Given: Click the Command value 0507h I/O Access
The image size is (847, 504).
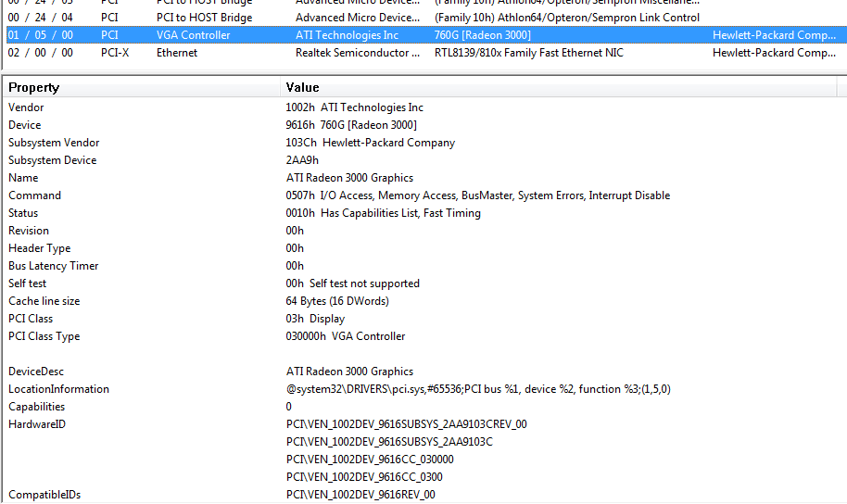Looking at the screenshot, I should 477,195.
